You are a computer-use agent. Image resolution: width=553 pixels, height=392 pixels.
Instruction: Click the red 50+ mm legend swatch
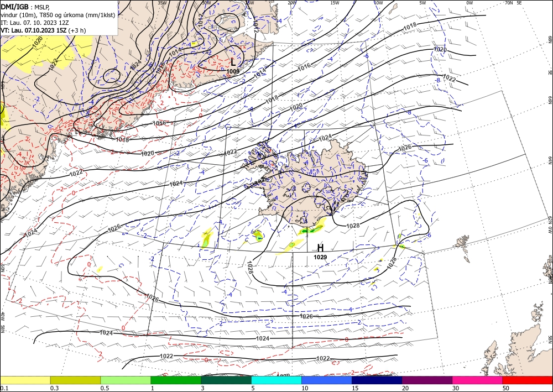[528, 380]
